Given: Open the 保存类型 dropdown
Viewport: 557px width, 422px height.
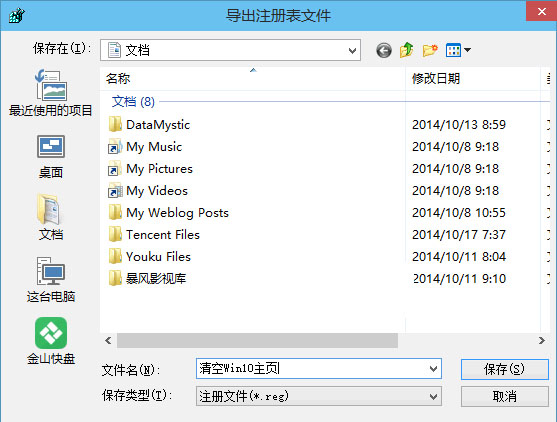Looking at the screenshot, I should [319, 396].
